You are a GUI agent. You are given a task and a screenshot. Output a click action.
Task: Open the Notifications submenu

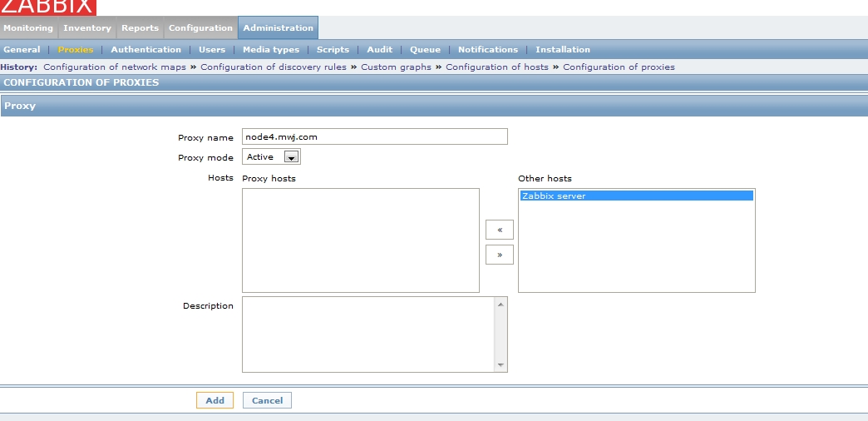tap(488, 49)
